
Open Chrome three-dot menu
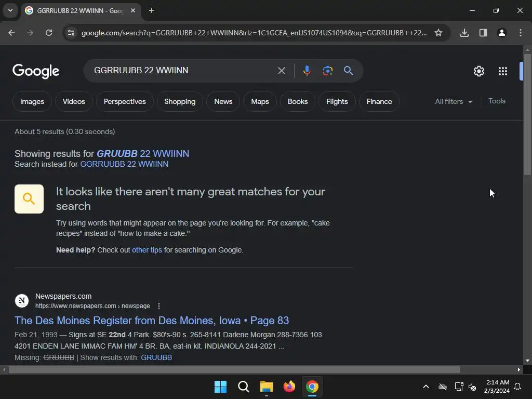521,33
